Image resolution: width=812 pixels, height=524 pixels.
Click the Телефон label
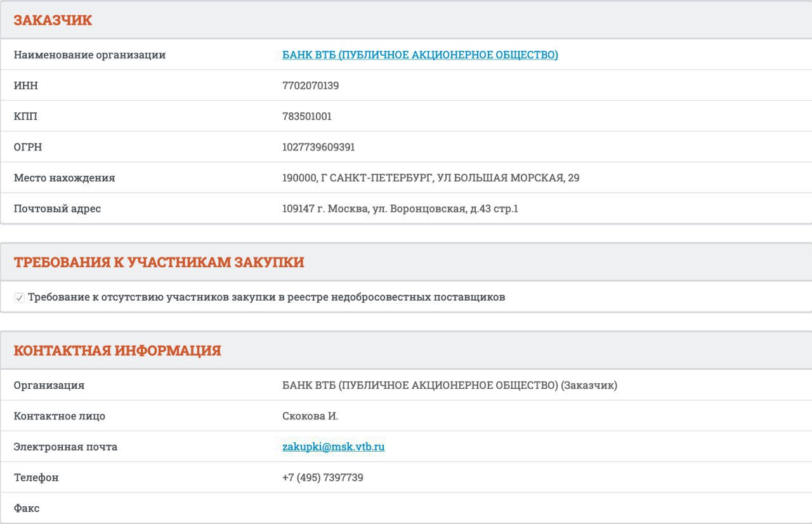[x=36, y=478]
